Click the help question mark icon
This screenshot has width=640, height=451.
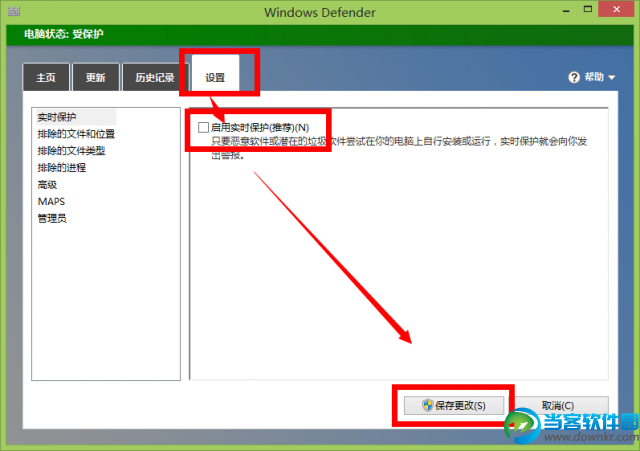(x=574, y=77)
